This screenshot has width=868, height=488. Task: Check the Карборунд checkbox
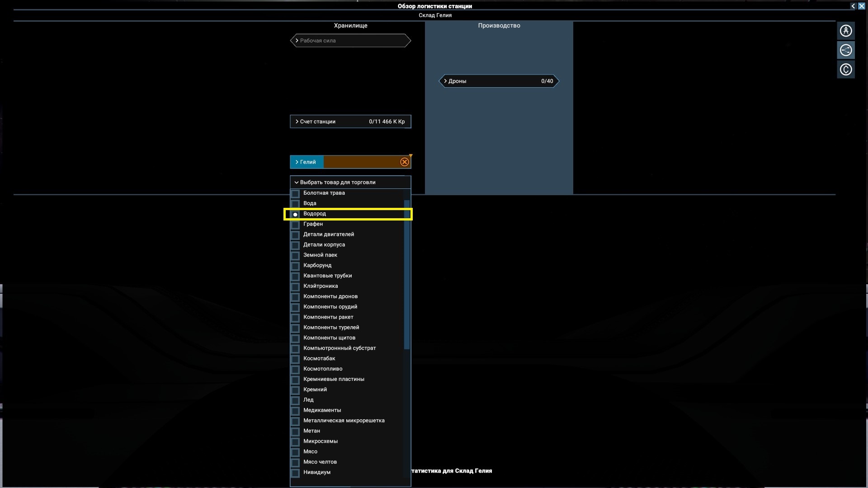click(295, 266)
